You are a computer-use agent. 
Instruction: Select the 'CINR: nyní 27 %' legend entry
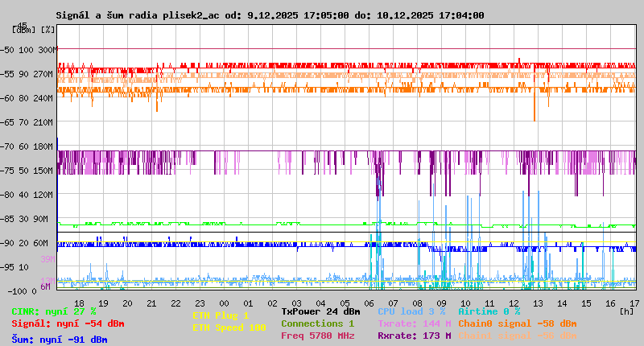(x=54, y=311)
